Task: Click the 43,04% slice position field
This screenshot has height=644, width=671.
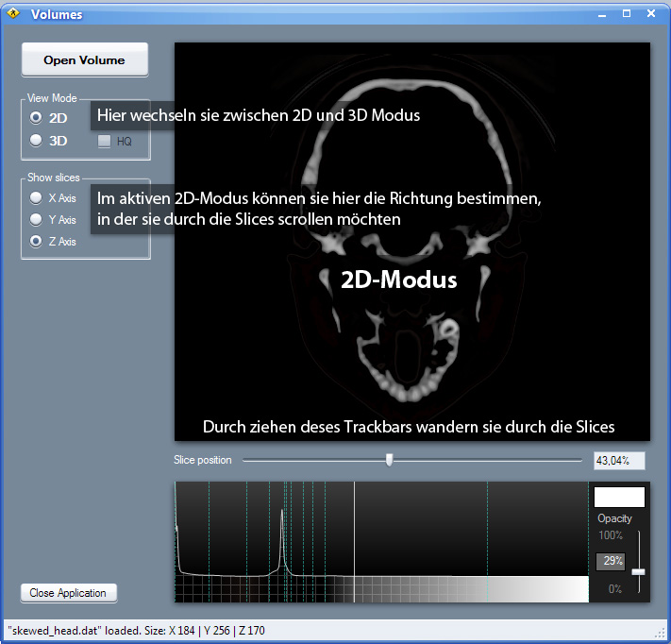Action: point(618,461)
